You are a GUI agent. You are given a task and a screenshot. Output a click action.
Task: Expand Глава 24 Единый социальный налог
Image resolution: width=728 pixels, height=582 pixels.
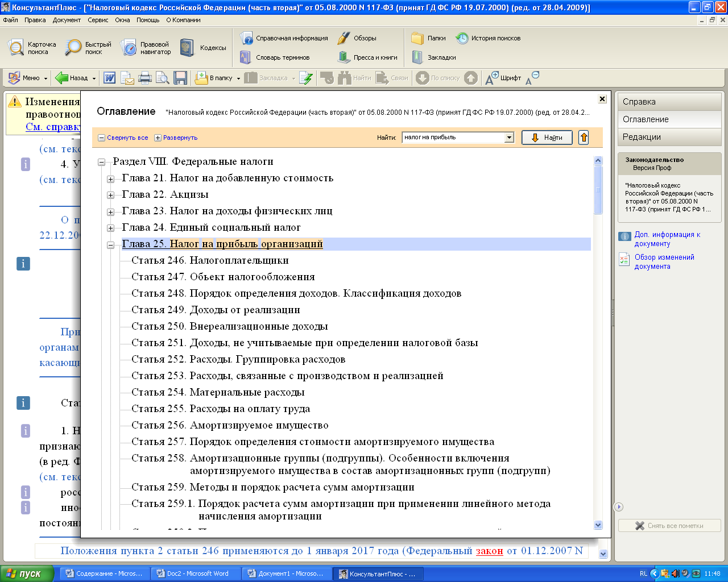tap(110, 228)
